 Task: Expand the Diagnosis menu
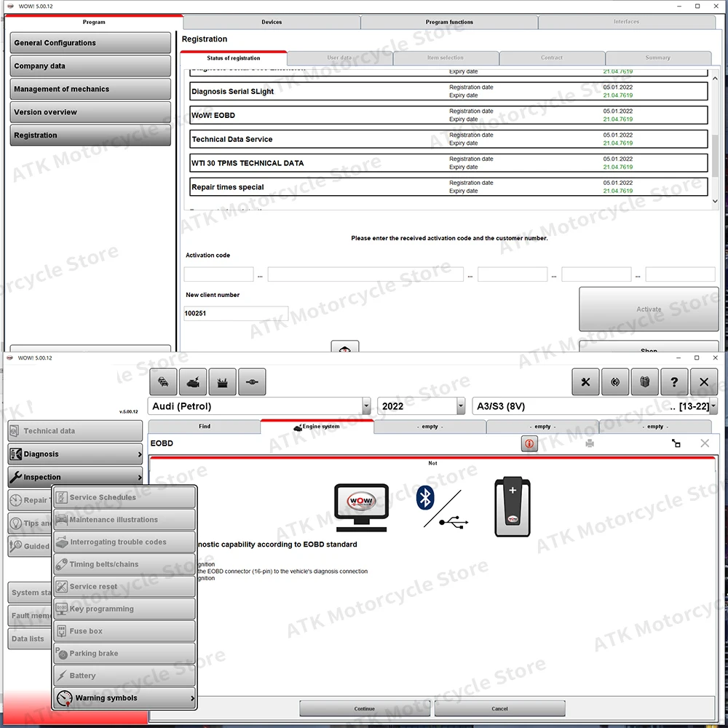(75, 454)
